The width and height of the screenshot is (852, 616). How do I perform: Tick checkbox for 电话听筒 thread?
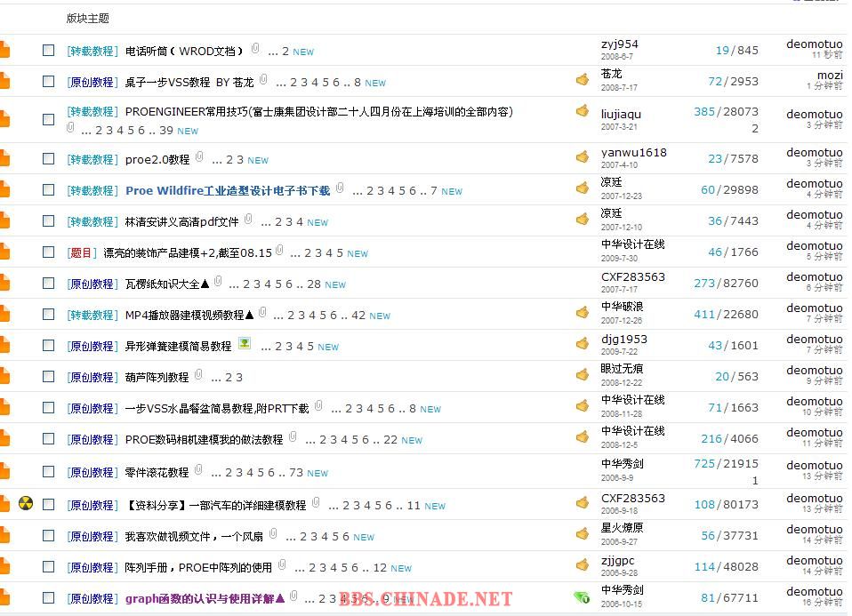click(x=48, y=51)
